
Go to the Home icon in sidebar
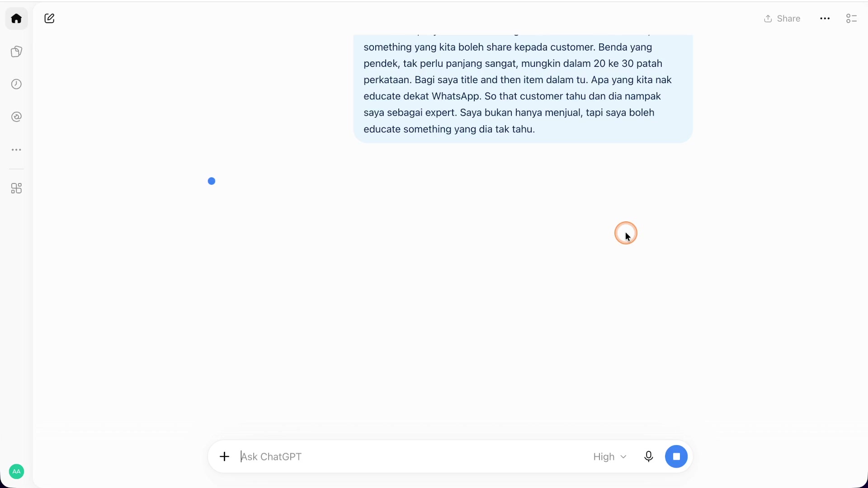click(x=16, y=19)
